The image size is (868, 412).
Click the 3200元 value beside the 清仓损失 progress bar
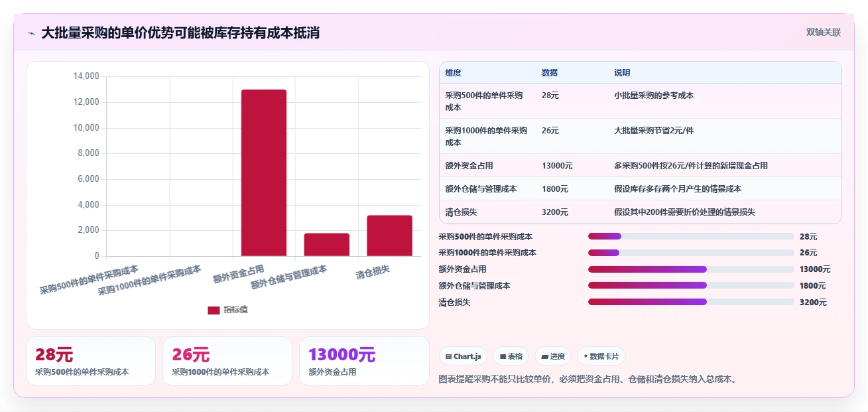(813, 303)
